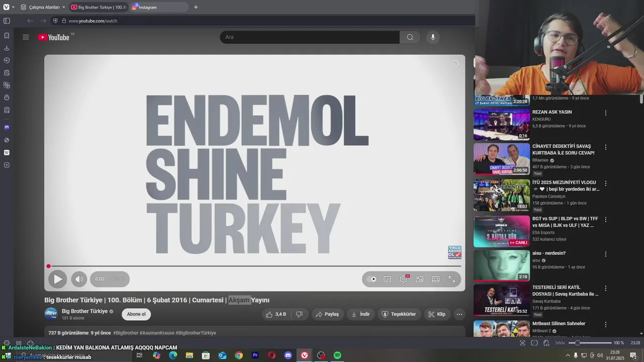644x362 pixels.
Task: Open the YouTube hamburger guide menu
Action: pyautogui.click(x=26, y=37)
